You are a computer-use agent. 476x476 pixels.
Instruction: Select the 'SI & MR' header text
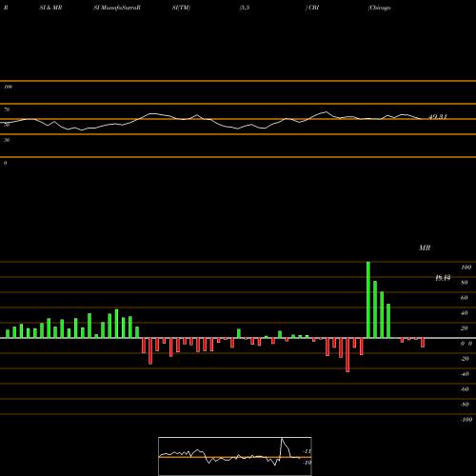click(50, 8)
